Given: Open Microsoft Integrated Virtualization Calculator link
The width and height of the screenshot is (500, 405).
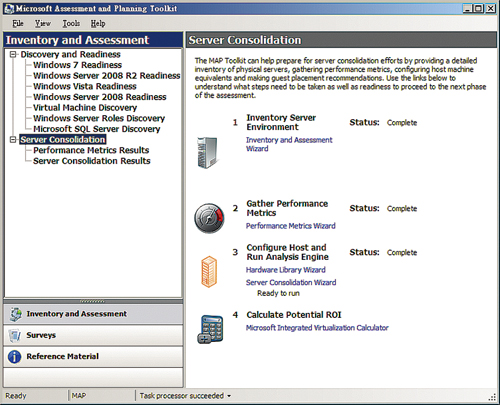Looking at the screenshot, I should [x=317, y=328].
